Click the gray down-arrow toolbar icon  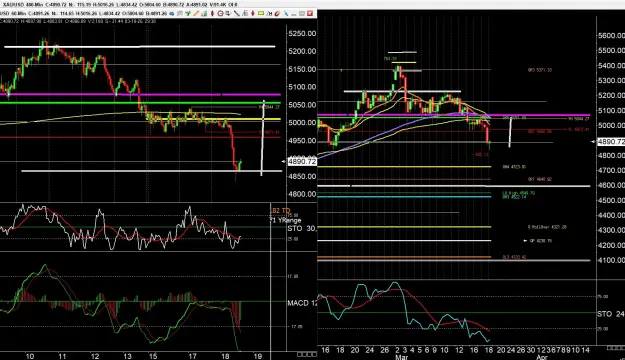228,14
